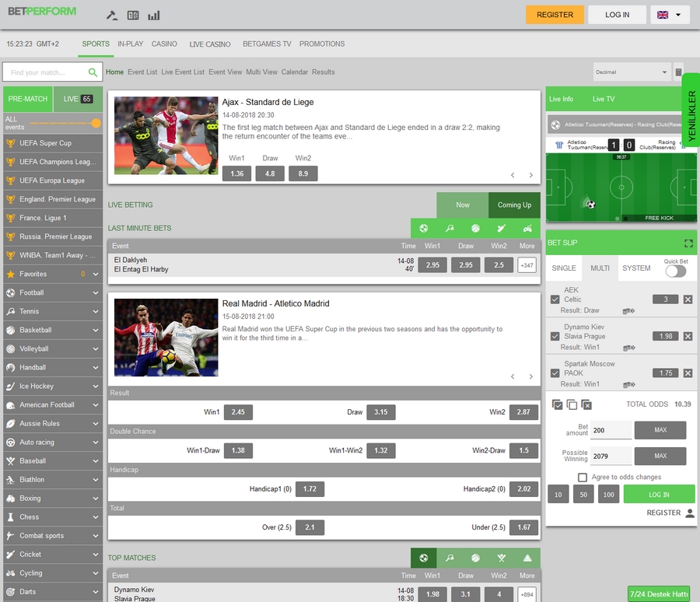Open the Calendar link
Viewport: 700px width, 602px height.
point(295,72)
